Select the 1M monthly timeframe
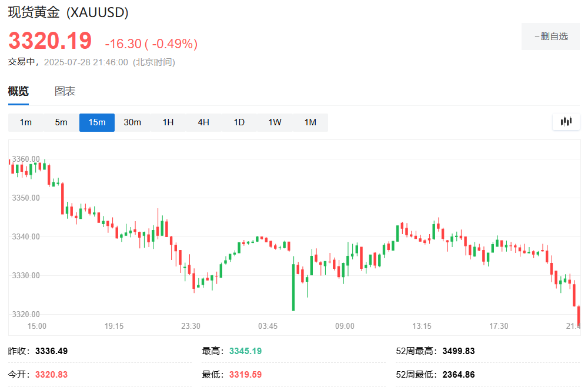 click(x=310, y=122)
